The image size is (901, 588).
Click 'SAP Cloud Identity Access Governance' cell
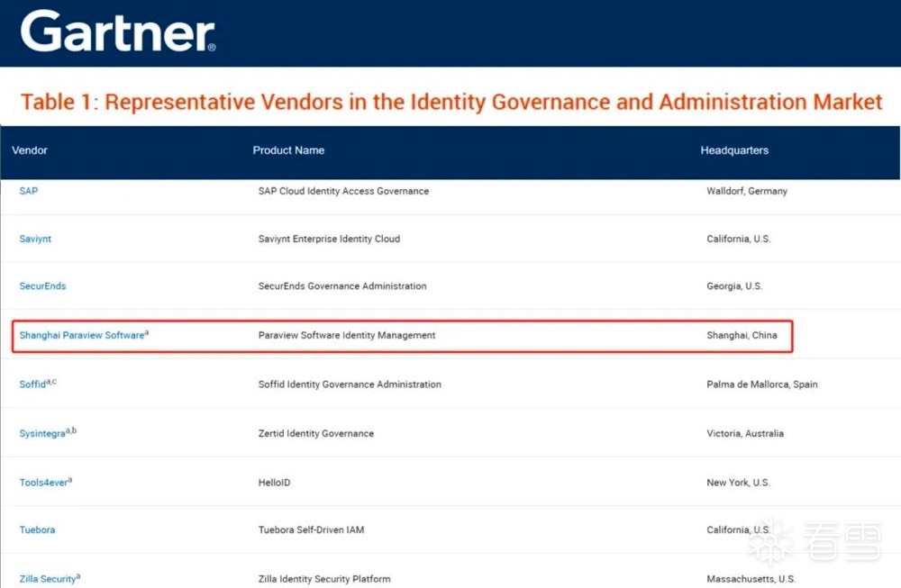[343, 191]
